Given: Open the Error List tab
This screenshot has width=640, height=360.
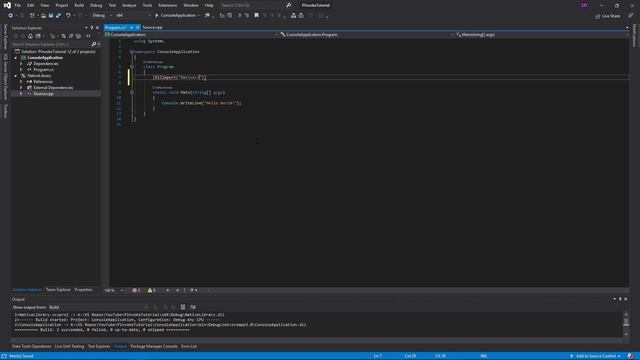Looking at the screenshot, I should (x=189, y=347).
